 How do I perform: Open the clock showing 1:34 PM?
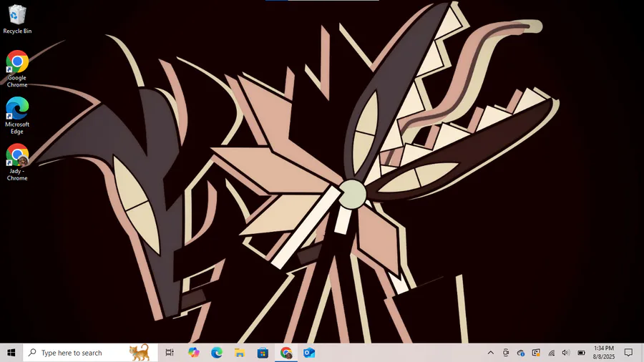(604, 353)
